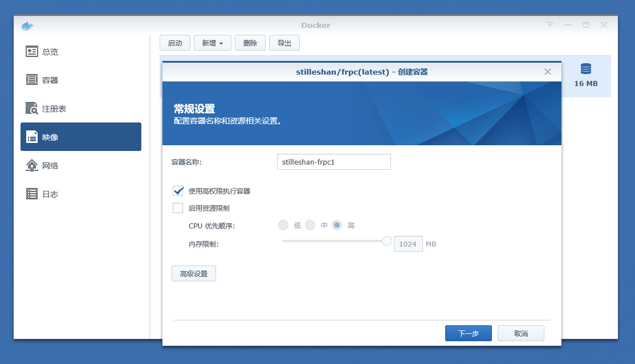Minimize the Docker window

568,25
